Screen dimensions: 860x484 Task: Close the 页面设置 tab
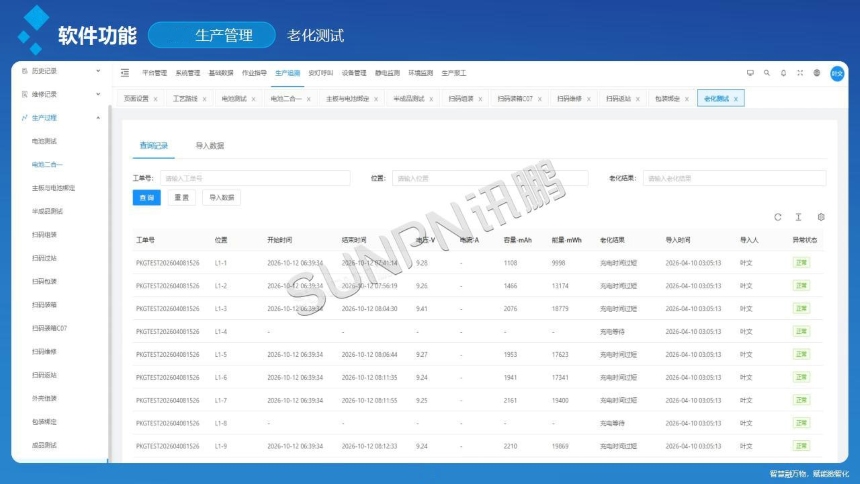click(x=156, y=99)
